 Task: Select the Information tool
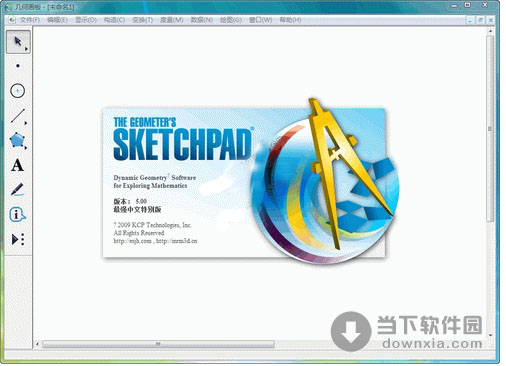[17, 215]
